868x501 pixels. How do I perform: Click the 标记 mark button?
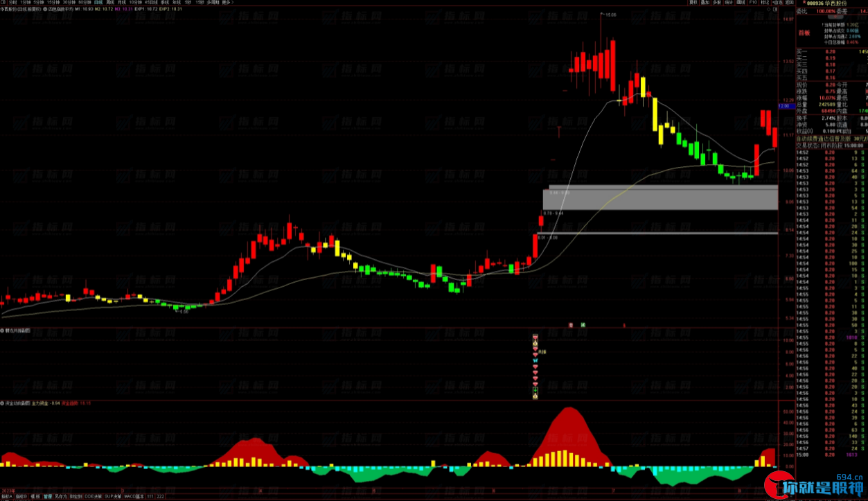coord(765,3)
